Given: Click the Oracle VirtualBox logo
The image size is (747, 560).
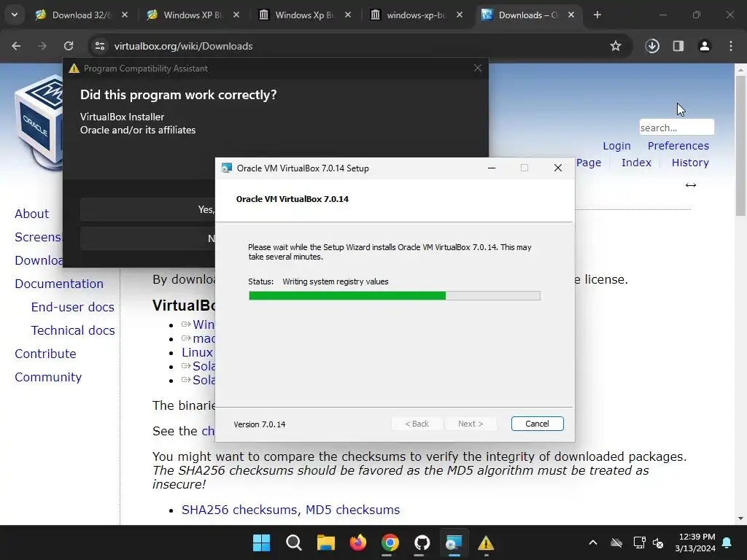Looking at the screenshot, I should [39, 122].
